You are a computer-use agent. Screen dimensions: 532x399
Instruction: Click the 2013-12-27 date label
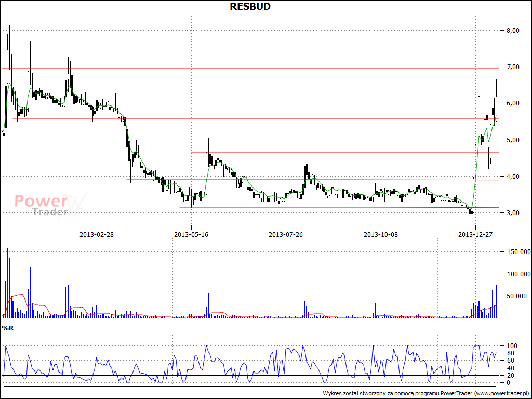(x=475, y=235)
